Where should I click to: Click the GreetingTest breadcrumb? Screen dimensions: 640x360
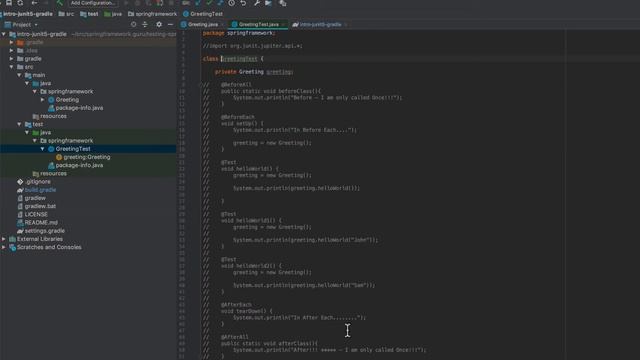[x=203, y=14]
